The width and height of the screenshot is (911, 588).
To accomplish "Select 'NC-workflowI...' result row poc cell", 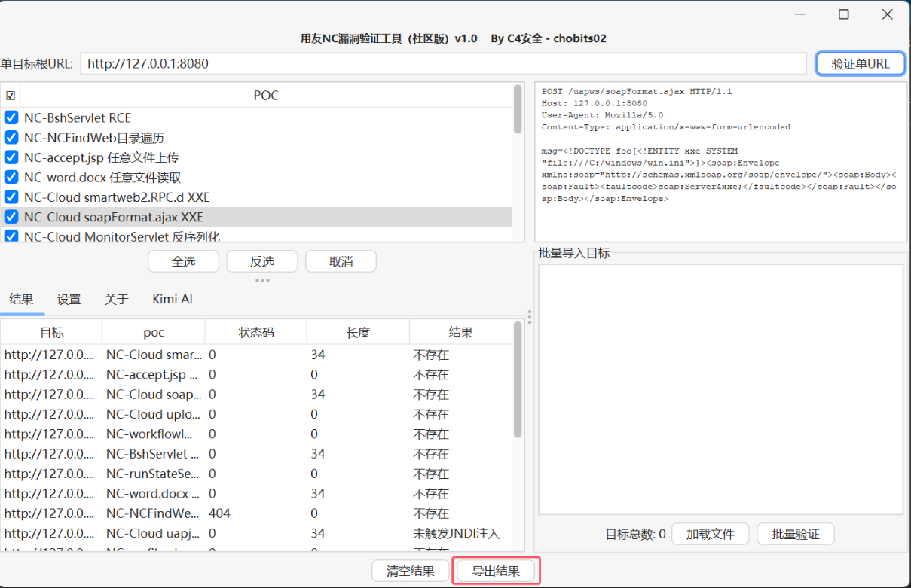I will click(154, 434).
